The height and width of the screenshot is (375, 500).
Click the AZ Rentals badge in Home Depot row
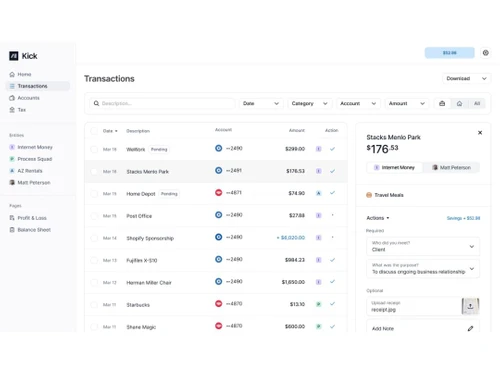coord(319,193)
